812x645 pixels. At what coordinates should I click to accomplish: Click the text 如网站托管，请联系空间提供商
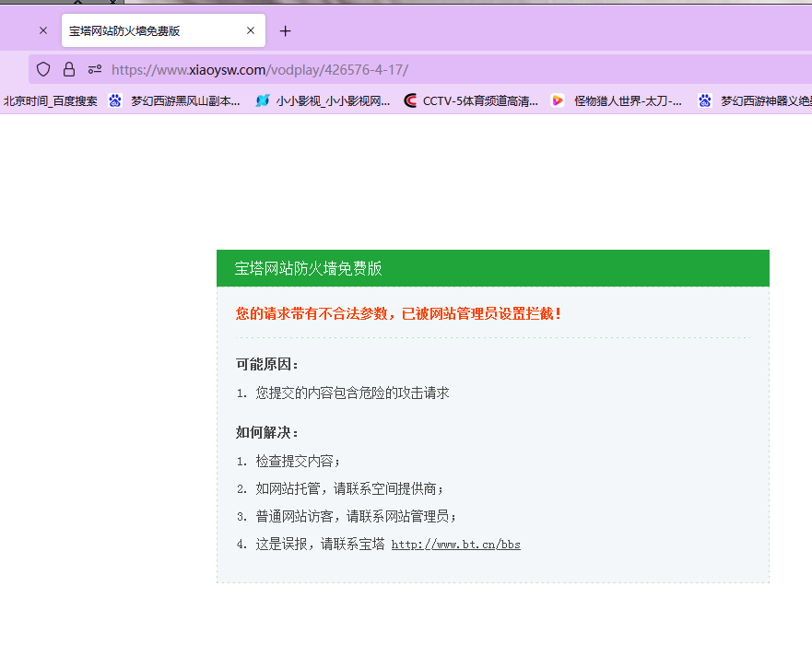349,488
